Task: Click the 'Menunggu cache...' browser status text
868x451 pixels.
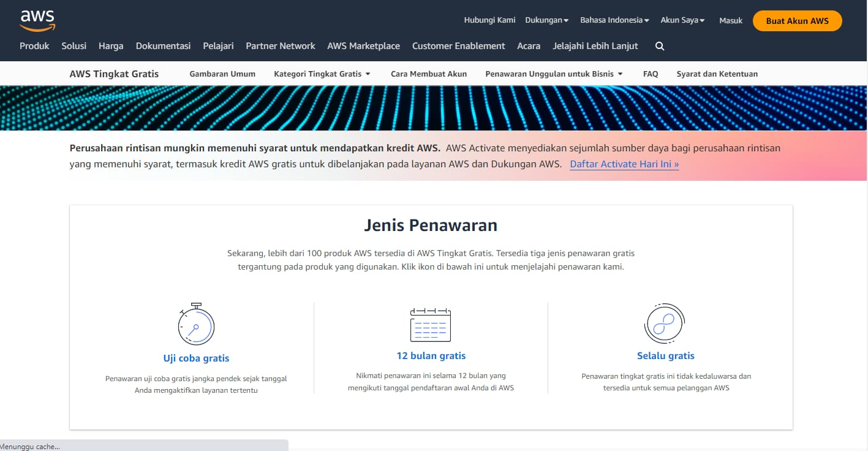Action: pyautogui.click(x=30, y=446)
